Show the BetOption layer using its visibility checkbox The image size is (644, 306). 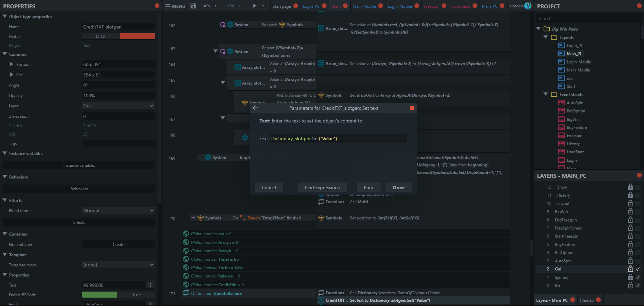point(638,252)
